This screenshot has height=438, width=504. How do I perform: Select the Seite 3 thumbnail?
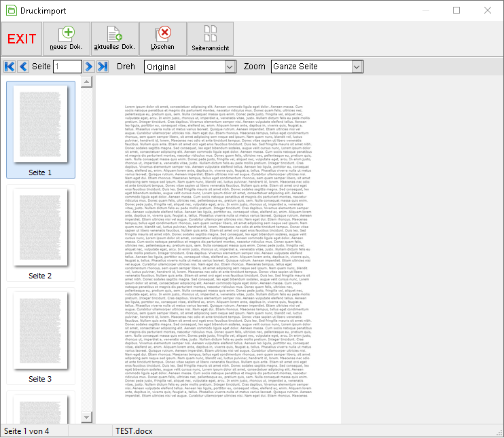point(41,336)
